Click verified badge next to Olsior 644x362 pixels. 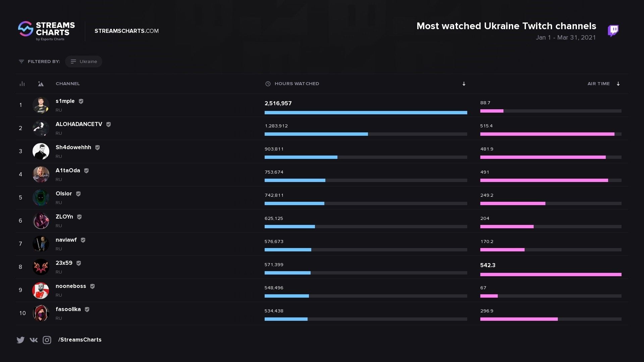(x=78, y=194)
